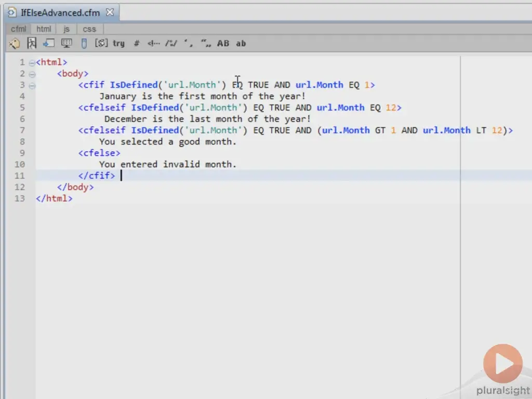The height and width of the screenshot is (399, 532).
Task: Click line number 13 in the gutter
Action: [x=20, y=198]
